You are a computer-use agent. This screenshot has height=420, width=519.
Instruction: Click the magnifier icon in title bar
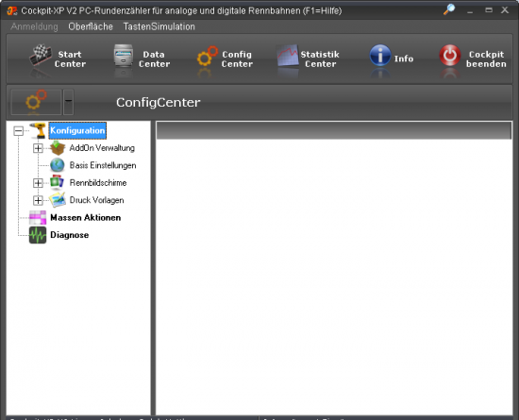tap(449, 9)
